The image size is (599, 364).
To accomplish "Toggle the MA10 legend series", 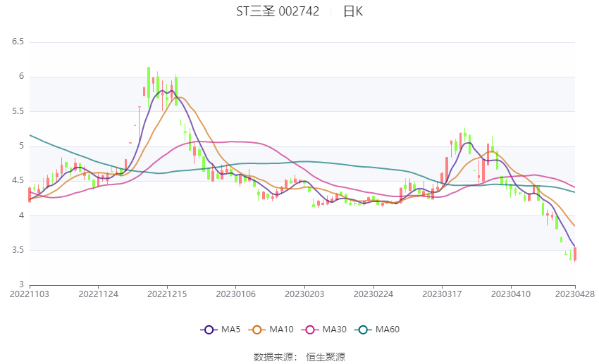I will (271, 330).
